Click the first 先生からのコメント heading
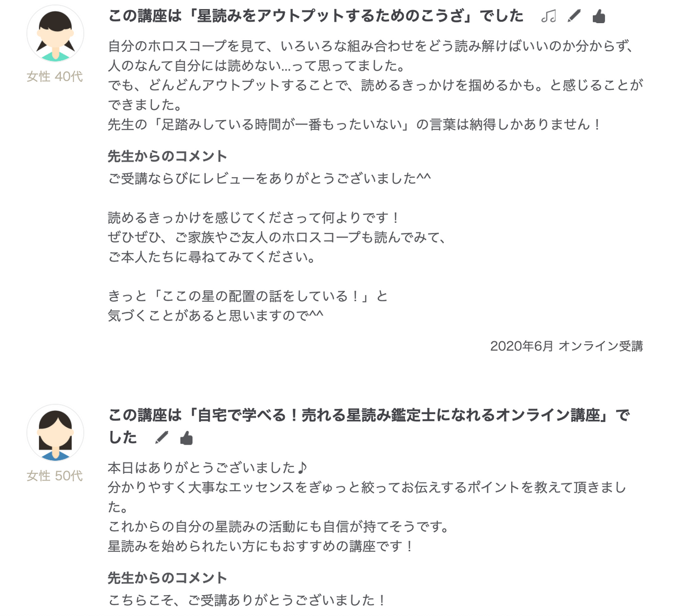 (168, 156)
